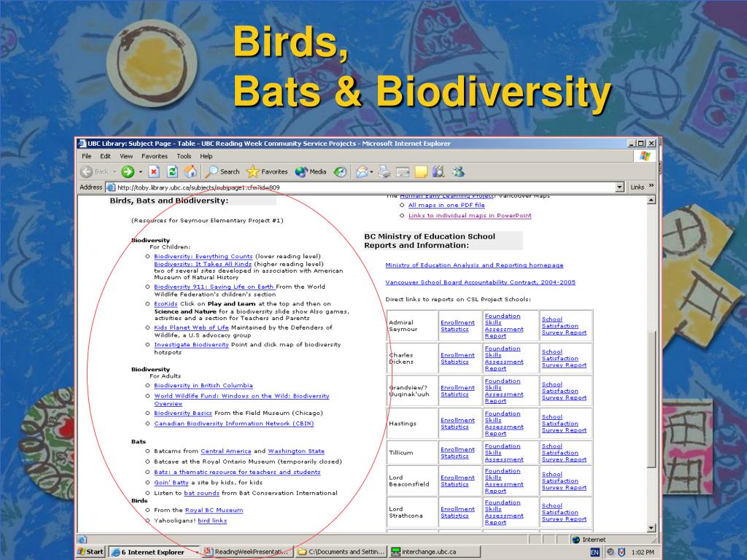Click the page icon in Address bar
Viewport: 747px width, 560px height.
click(x=111, y=187)
